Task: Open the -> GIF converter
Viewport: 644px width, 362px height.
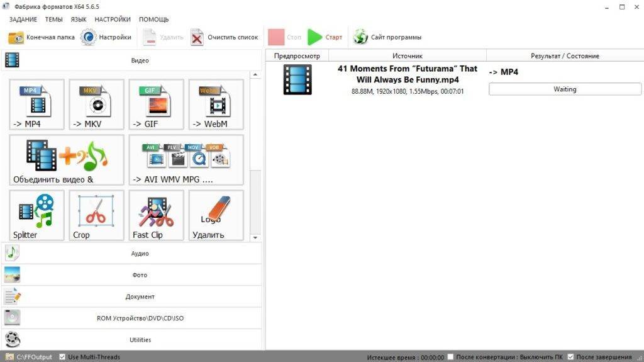Action: [x=156, y=105]
